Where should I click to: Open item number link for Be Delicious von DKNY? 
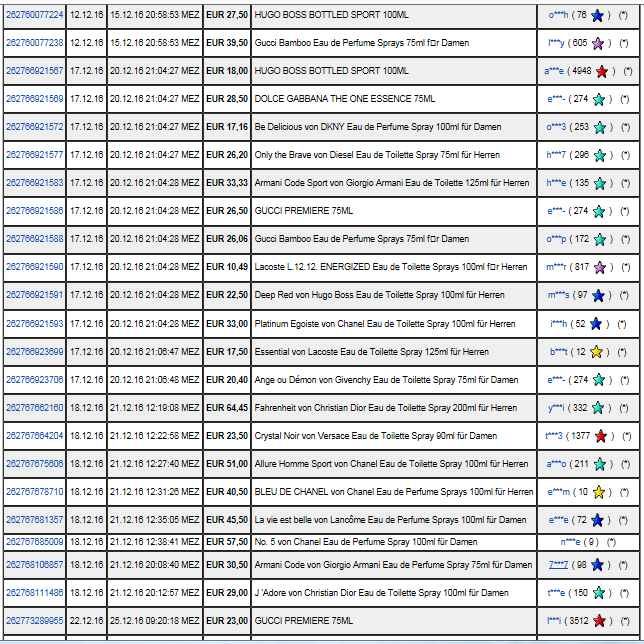pyautogui.click(x=35, y=126)
